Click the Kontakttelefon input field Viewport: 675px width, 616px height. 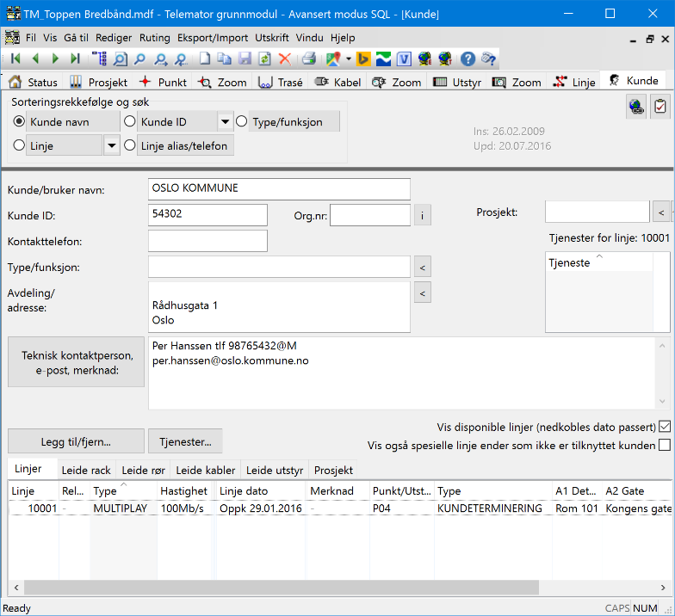207,241
